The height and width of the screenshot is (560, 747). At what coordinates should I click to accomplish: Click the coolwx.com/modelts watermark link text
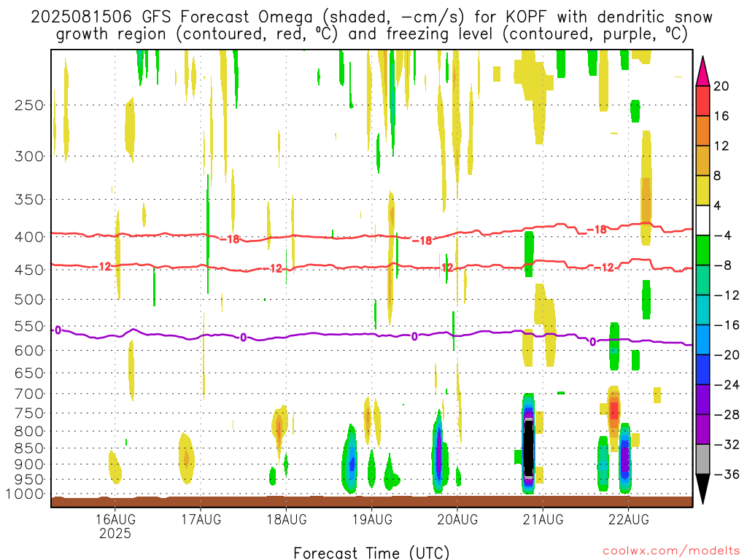[672, 551]
